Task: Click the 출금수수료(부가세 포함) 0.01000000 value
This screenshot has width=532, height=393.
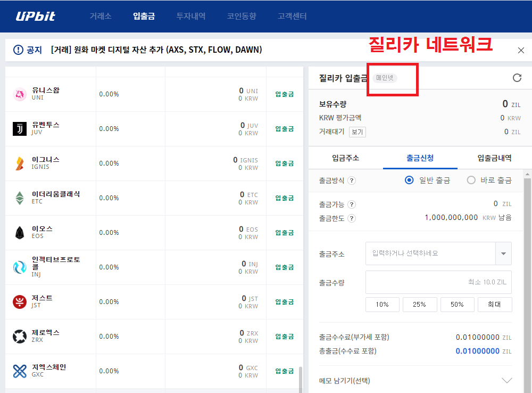Action: 477,337
